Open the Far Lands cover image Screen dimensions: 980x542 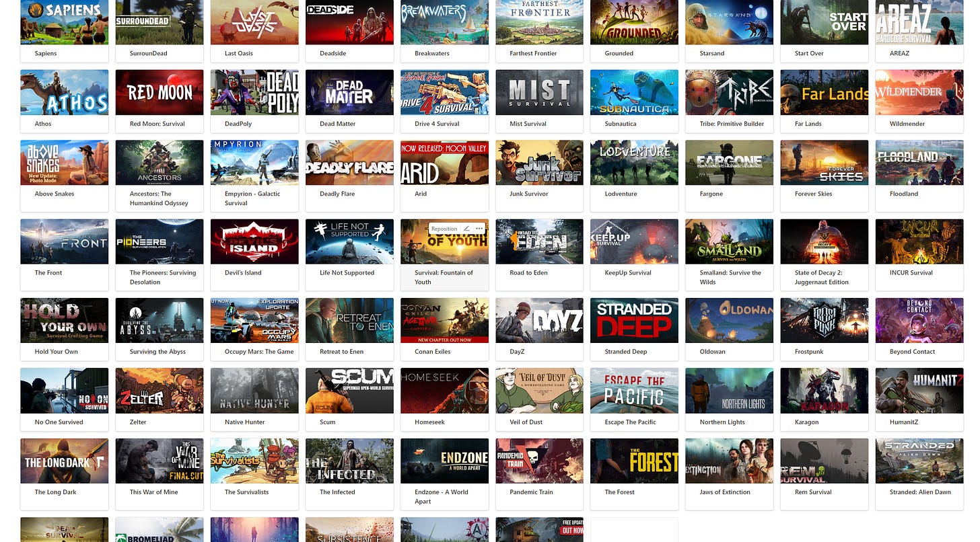(825, 92)
